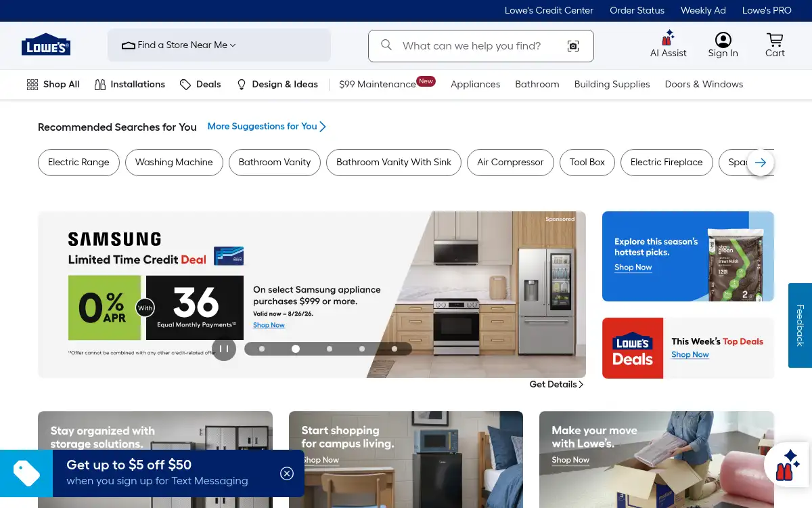Open Lowe's Deals red tile image
The width and height of the screenshot is (812, 508).
pyautogui.click(x=633, y=348)
